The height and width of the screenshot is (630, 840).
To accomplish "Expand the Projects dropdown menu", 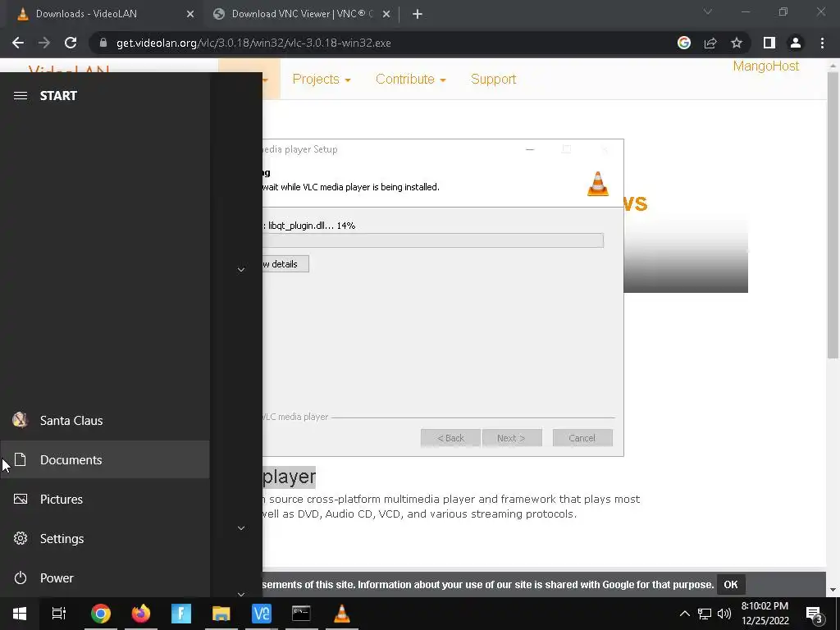I will coord(322,80).
